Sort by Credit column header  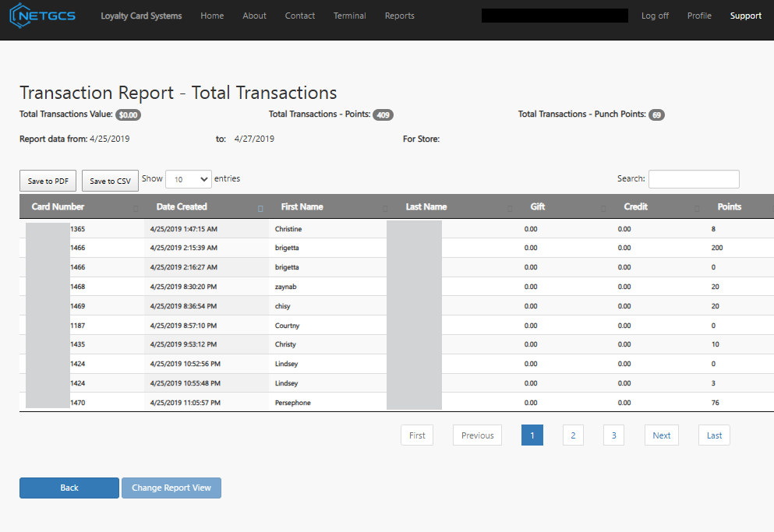tap(635, 207)
